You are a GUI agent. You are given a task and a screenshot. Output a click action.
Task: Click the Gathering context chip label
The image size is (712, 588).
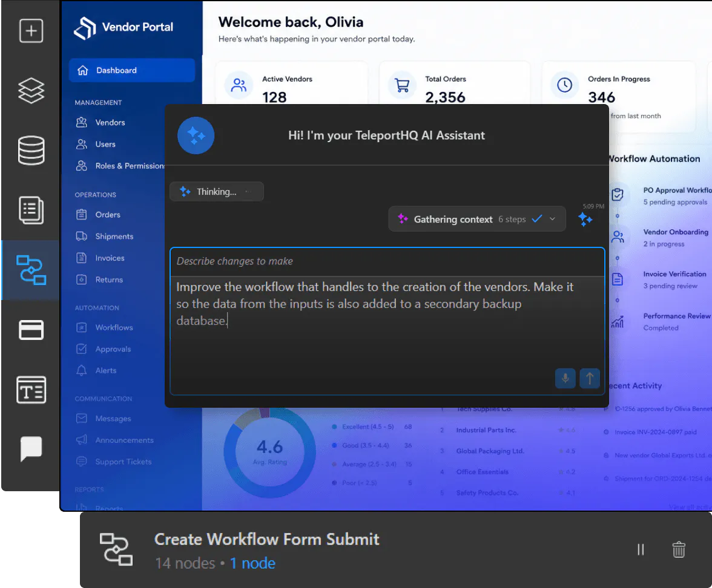coord(453,220)
